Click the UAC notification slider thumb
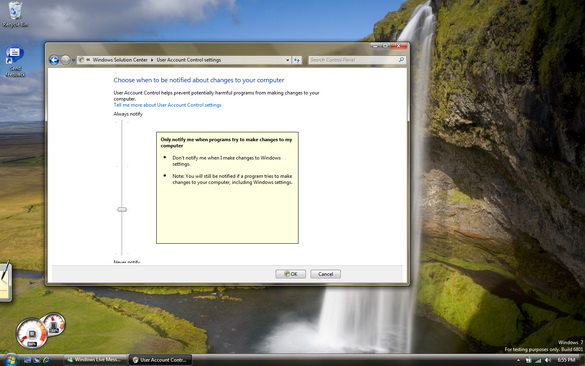The width and height of the screenshot is (585, 366). coord(122,209)
